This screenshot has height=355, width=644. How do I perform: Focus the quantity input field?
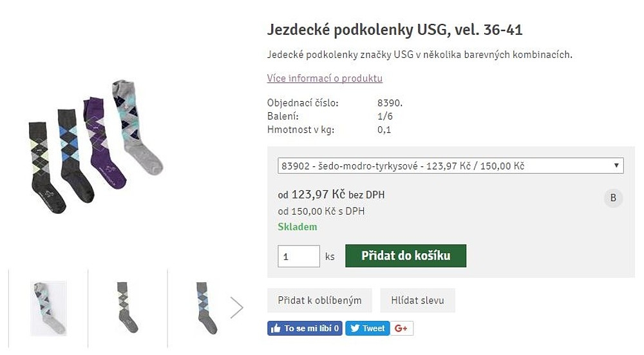298,256
